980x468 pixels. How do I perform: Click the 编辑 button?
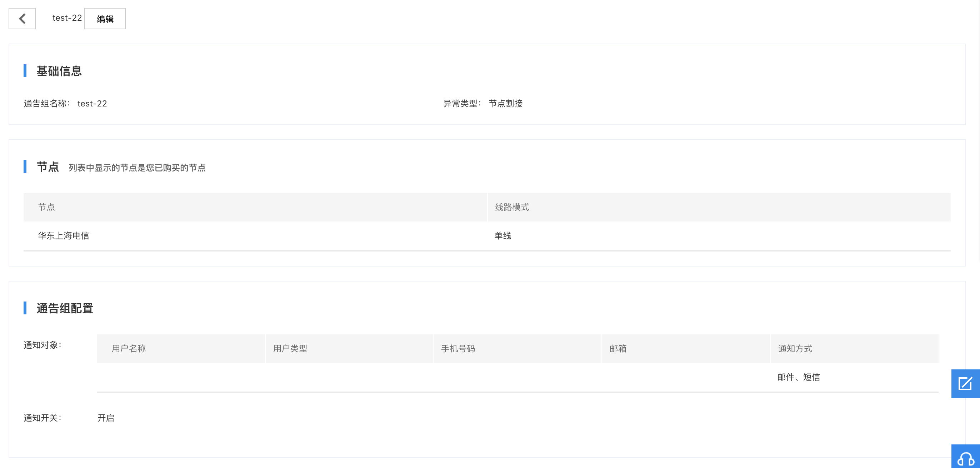pyautogui.click(x=105, y=19)
